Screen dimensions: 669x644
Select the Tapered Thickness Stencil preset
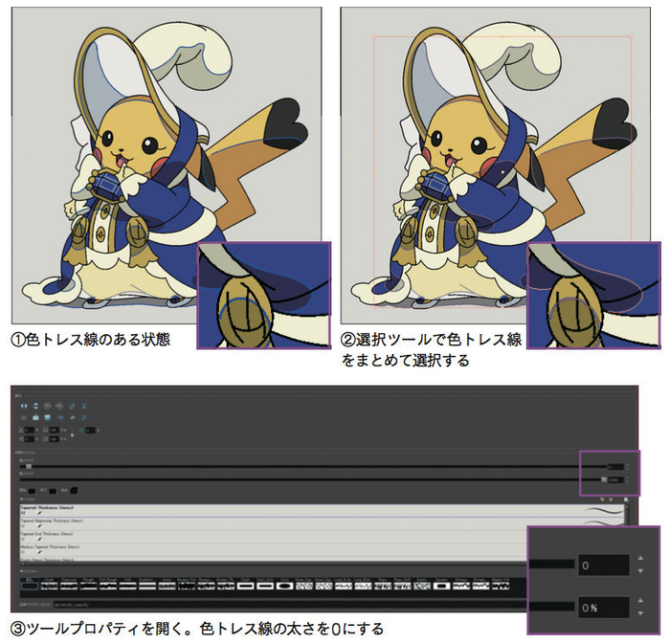click(x=323, y=511)
